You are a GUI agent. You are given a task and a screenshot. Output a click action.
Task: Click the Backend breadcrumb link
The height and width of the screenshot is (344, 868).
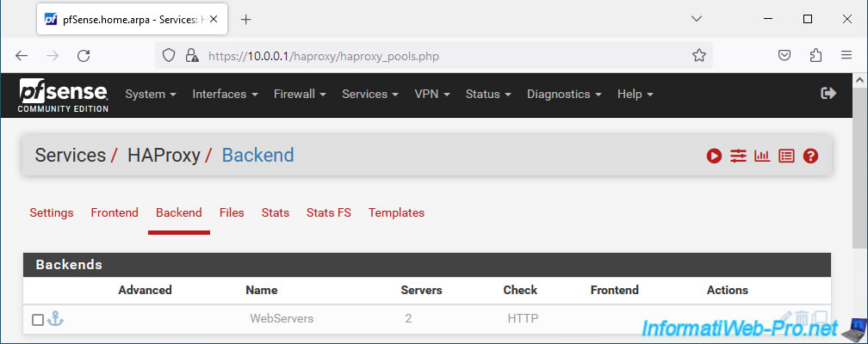(258, 156)
